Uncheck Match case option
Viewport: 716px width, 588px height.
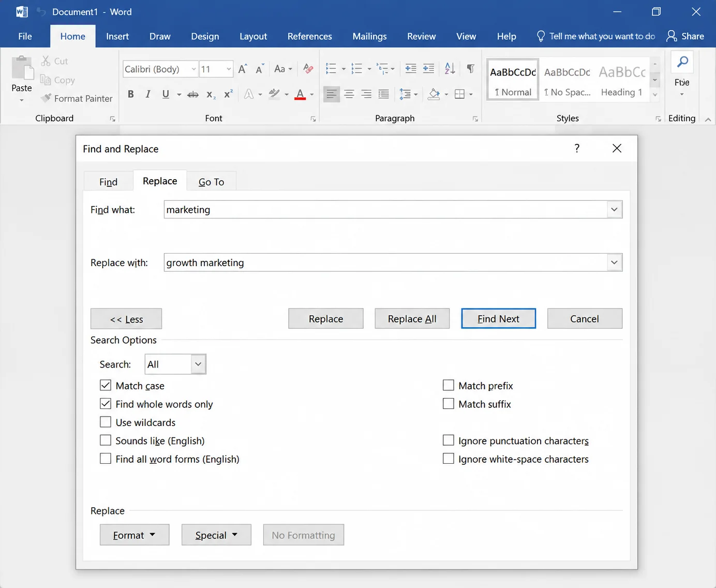(106, 385)
